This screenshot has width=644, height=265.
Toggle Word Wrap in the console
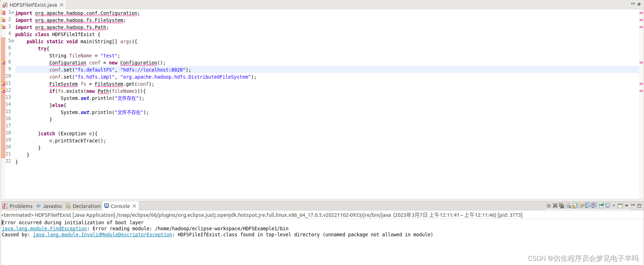[x=581, y=206]
